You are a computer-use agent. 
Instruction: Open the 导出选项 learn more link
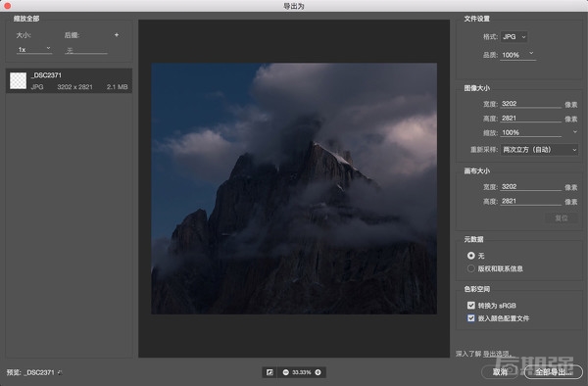[x=497, y=354]
